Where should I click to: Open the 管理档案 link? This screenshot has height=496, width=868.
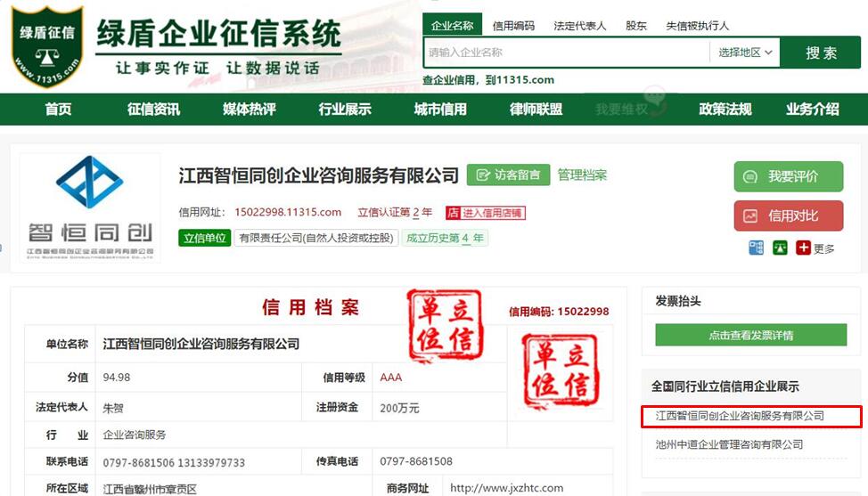click(582, 175)
